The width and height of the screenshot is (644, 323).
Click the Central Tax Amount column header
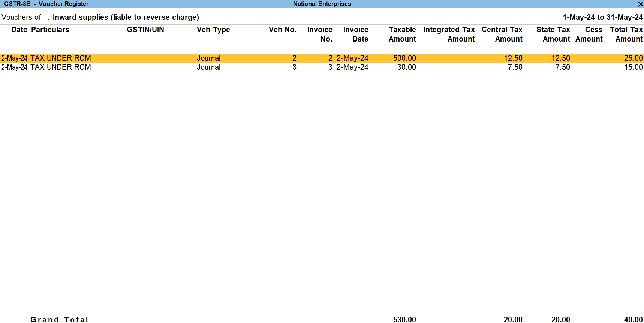(502, 34)
